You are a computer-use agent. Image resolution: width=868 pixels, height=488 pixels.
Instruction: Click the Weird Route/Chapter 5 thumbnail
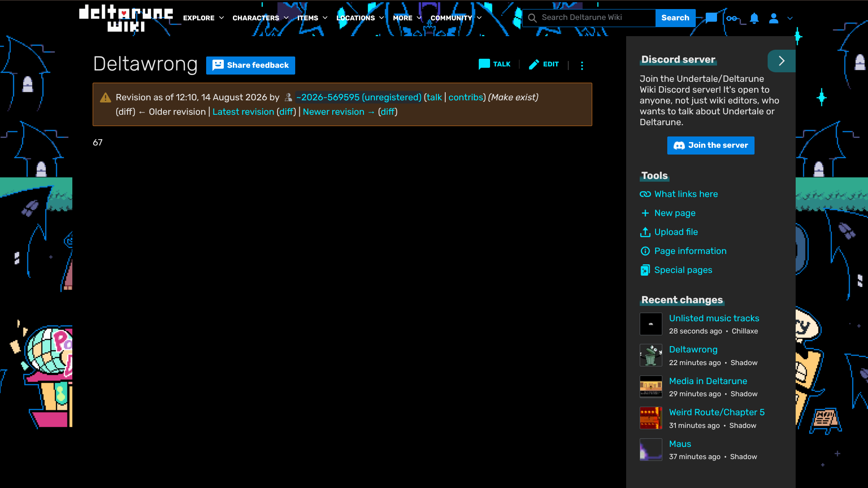click(651, 418)
